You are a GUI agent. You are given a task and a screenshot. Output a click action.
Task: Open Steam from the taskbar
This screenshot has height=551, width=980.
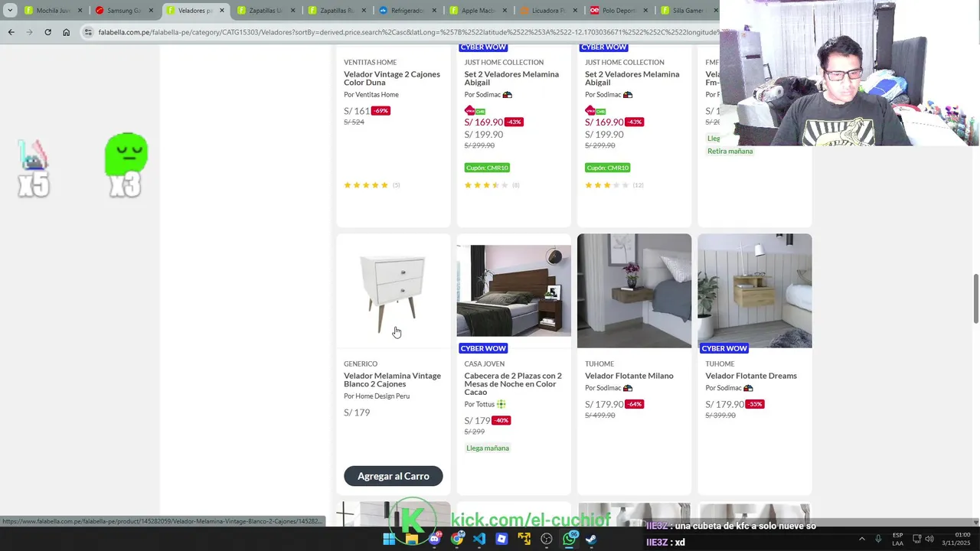tap(591, 539)
